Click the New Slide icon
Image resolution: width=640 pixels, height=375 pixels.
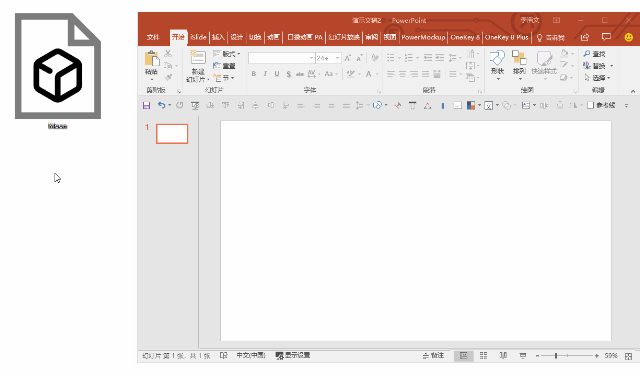(x=198, y=58)
